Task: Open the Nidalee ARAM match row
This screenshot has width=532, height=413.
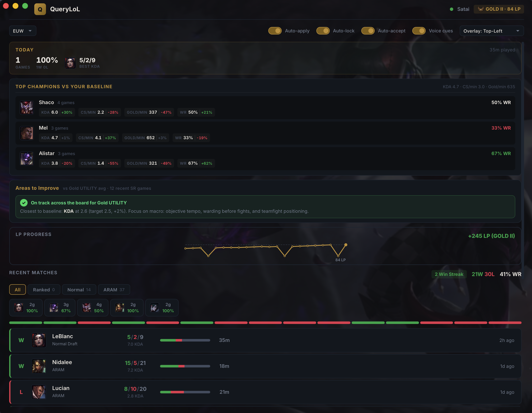Action: [x=265, y=366]
